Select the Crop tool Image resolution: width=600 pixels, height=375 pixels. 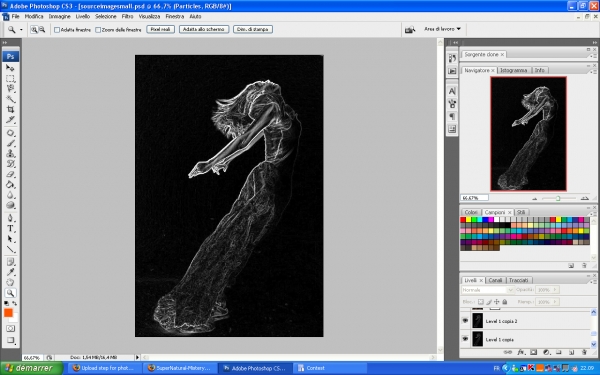pos(10,109)
